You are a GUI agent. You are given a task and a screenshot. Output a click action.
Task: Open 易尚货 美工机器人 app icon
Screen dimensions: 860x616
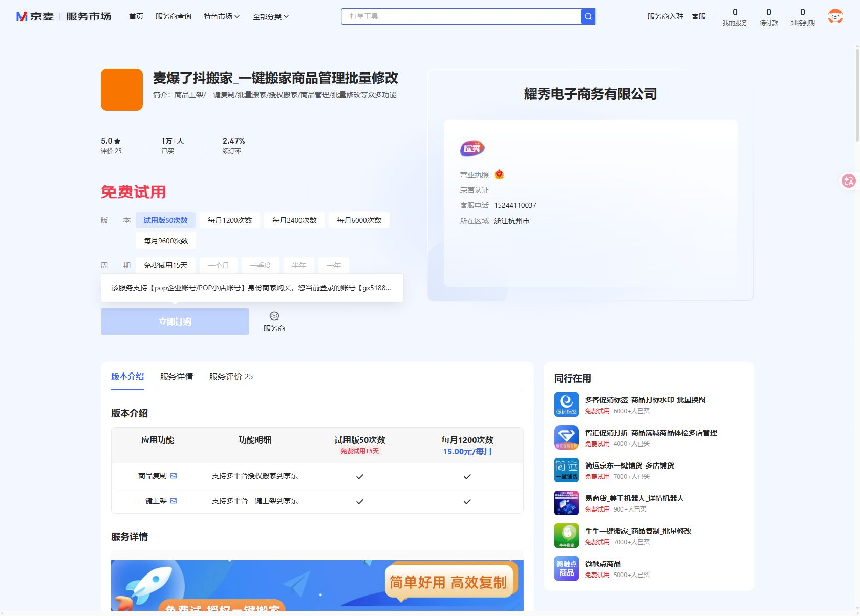[x=566, y=503]
